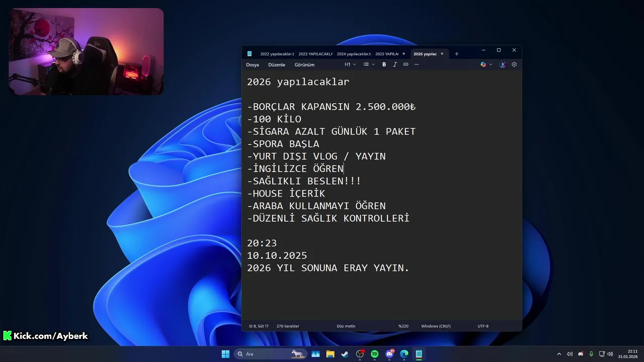
Task: Open the Dosya menu
Action: click(253, 65)
